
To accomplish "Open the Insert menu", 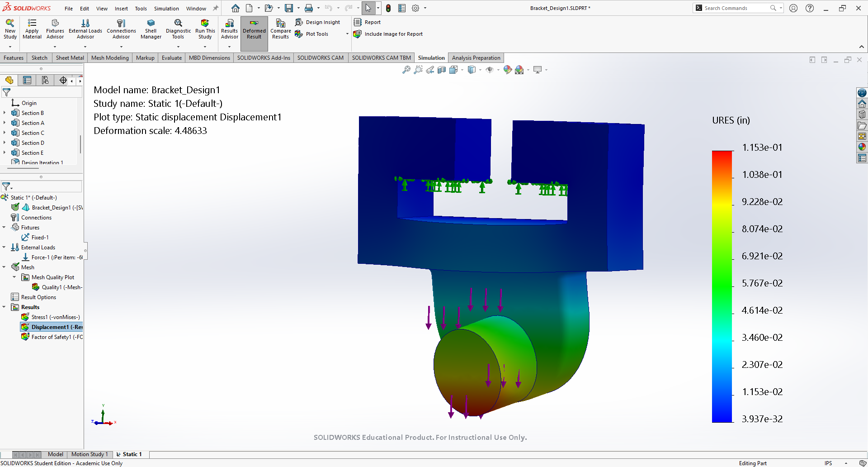I will click(x=121, y=9).
